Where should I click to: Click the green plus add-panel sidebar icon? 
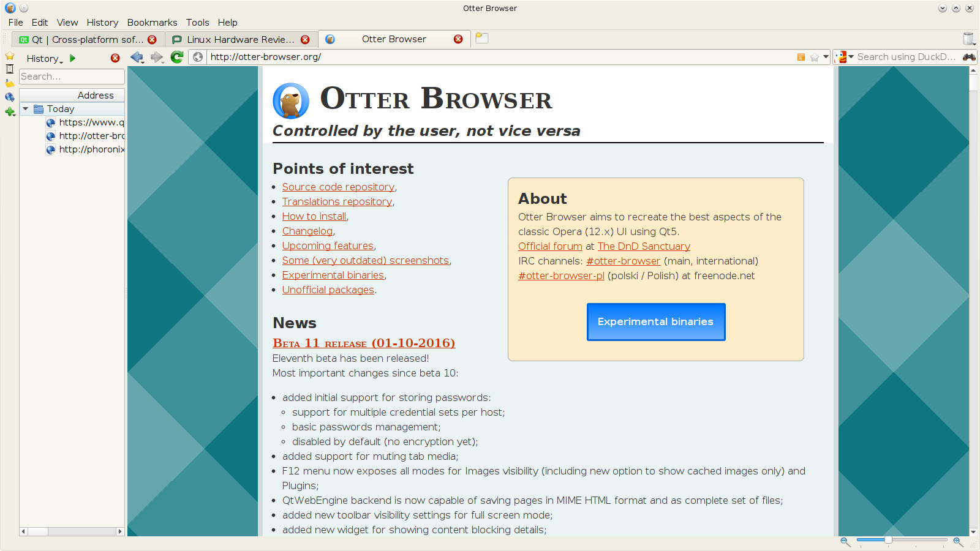click(10, 111)
